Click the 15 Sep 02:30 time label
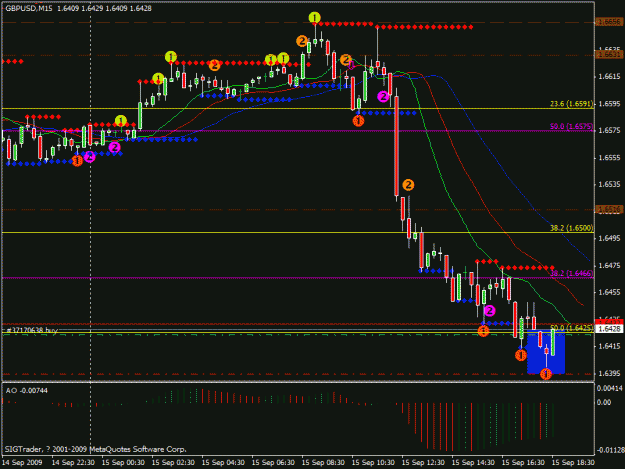 click(173, 463)
